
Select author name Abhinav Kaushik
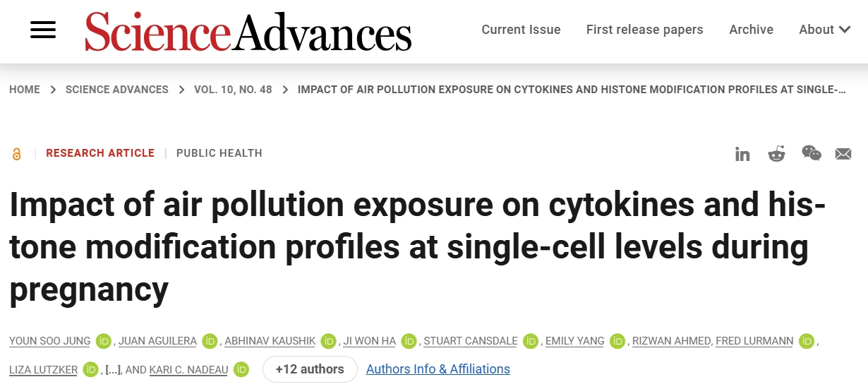(270, 341)
